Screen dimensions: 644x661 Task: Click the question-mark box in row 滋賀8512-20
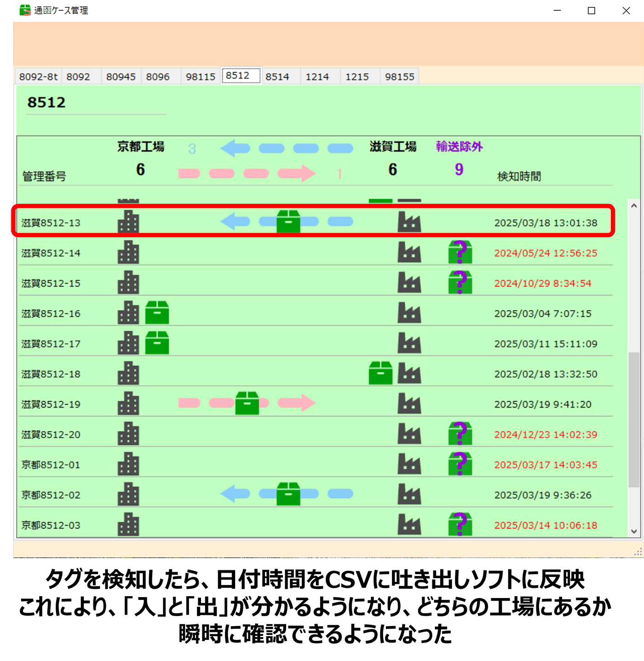pyautogui.click(x=460, y=434)
